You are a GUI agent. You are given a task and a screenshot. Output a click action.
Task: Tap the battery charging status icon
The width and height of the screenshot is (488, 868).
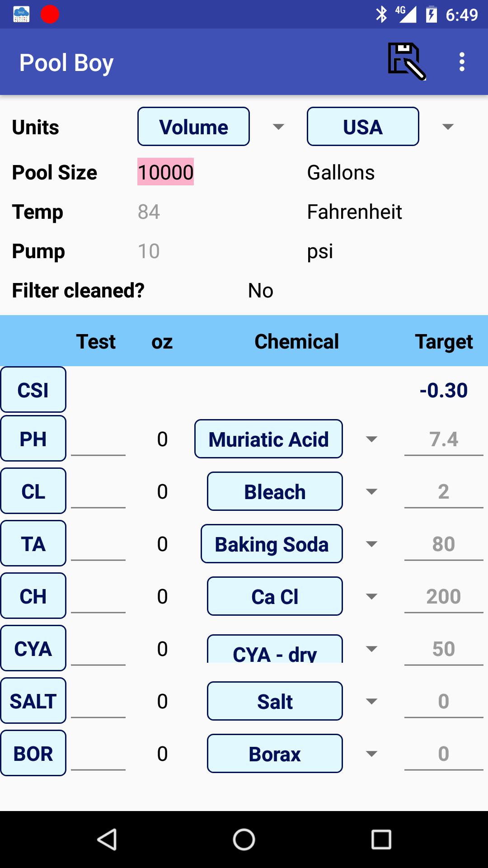[x=432, y=14]
